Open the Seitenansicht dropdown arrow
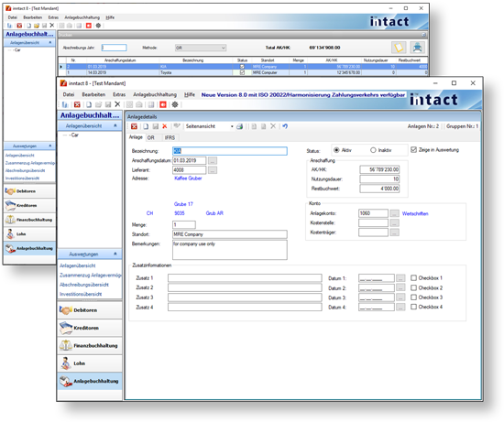 (232, 126)
